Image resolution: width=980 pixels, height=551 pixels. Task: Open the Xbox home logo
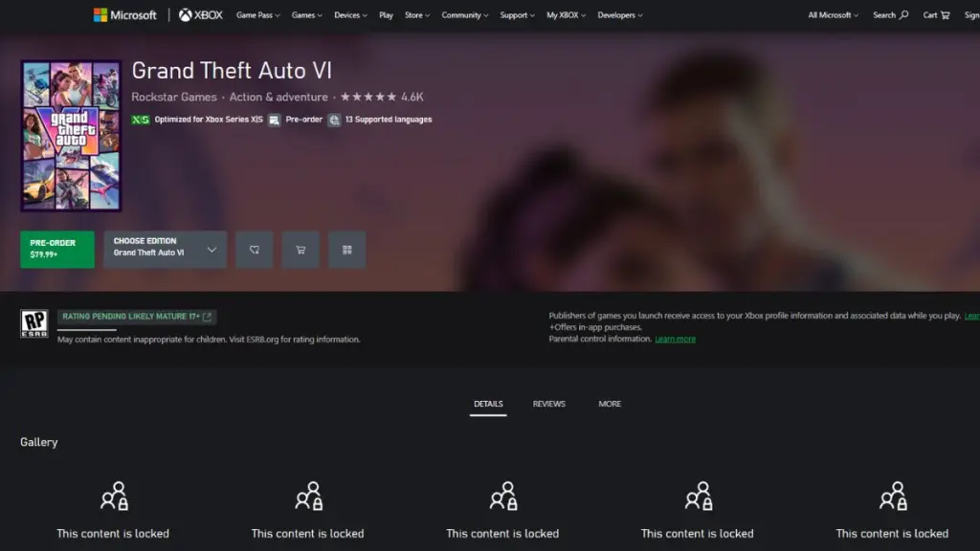click(201, 15)
